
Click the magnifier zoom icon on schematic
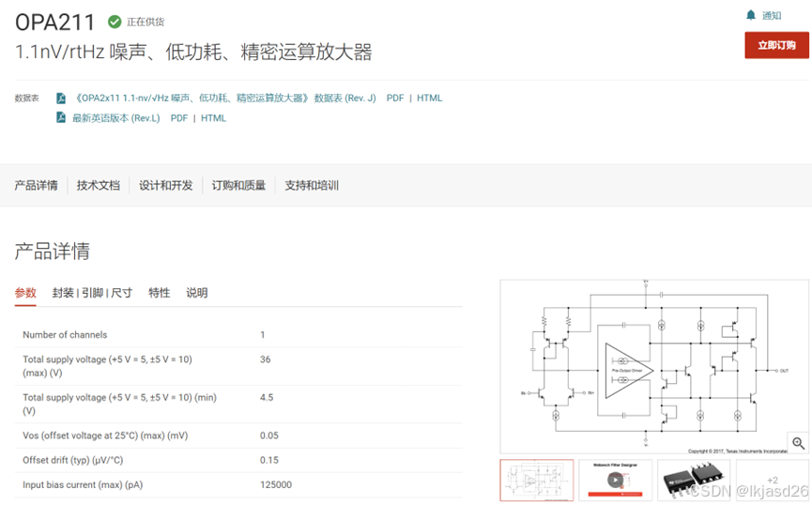click(x=798, y=443)
